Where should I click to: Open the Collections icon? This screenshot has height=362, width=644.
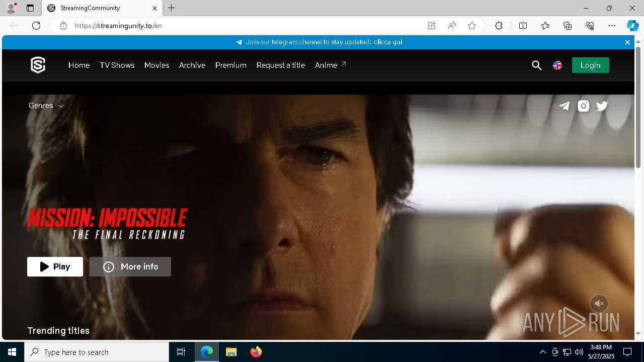tap(568, 26)
